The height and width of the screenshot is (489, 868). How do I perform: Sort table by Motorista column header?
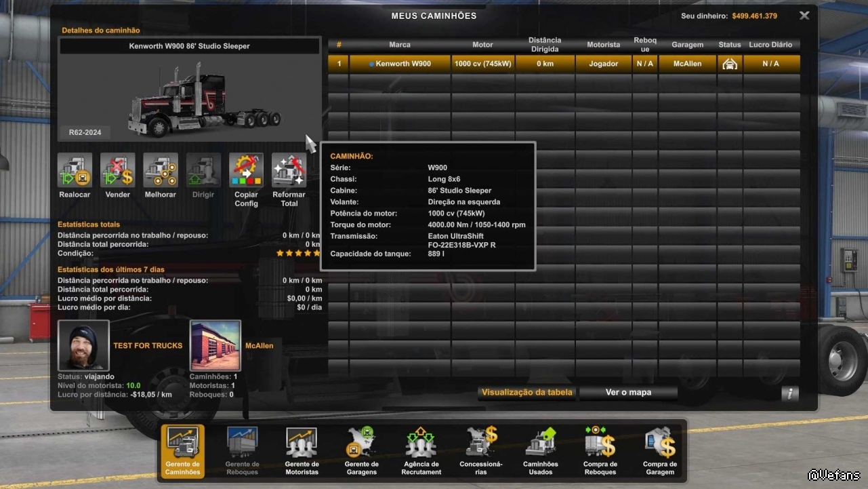[604, 45]
